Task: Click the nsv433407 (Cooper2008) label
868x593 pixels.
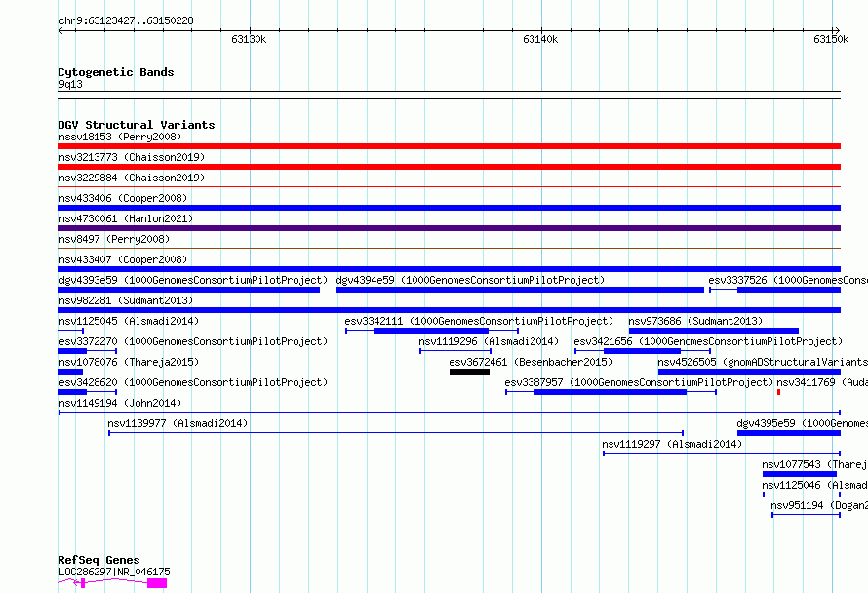Action: click(123, 259)
